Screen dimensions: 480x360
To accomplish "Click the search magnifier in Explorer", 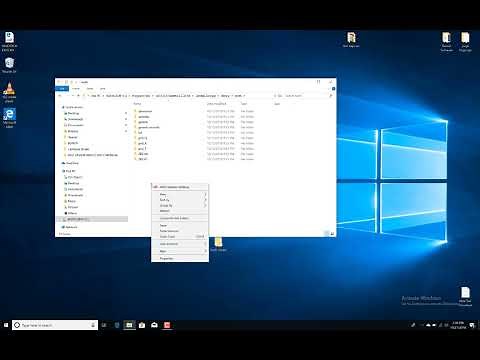I will [x=330, y=96].
